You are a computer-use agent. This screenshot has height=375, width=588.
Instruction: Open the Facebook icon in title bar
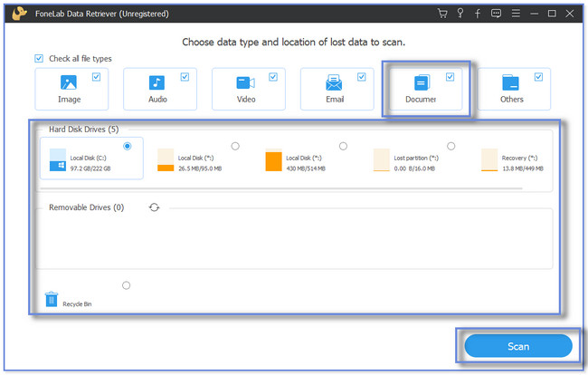pos(478,14)
